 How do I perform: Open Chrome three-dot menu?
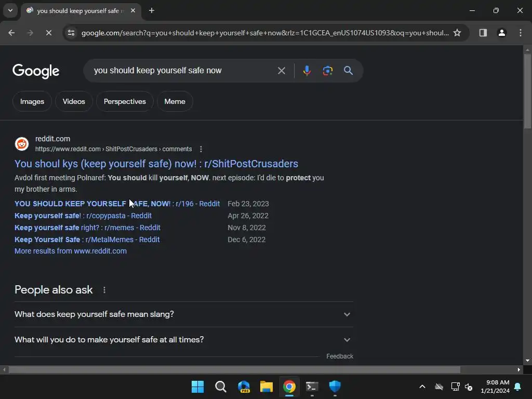[521, 33]
